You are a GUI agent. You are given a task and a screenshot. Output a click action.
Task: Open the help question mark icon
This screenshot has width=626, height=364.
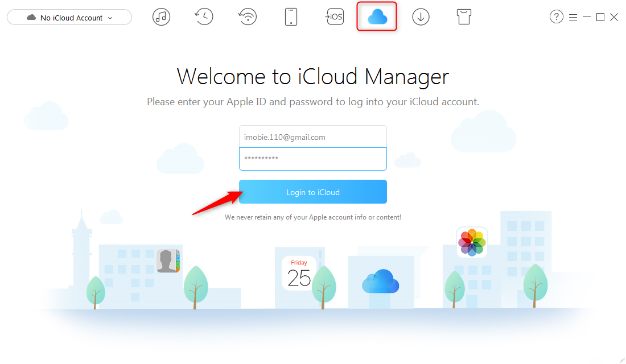[556, 16]
